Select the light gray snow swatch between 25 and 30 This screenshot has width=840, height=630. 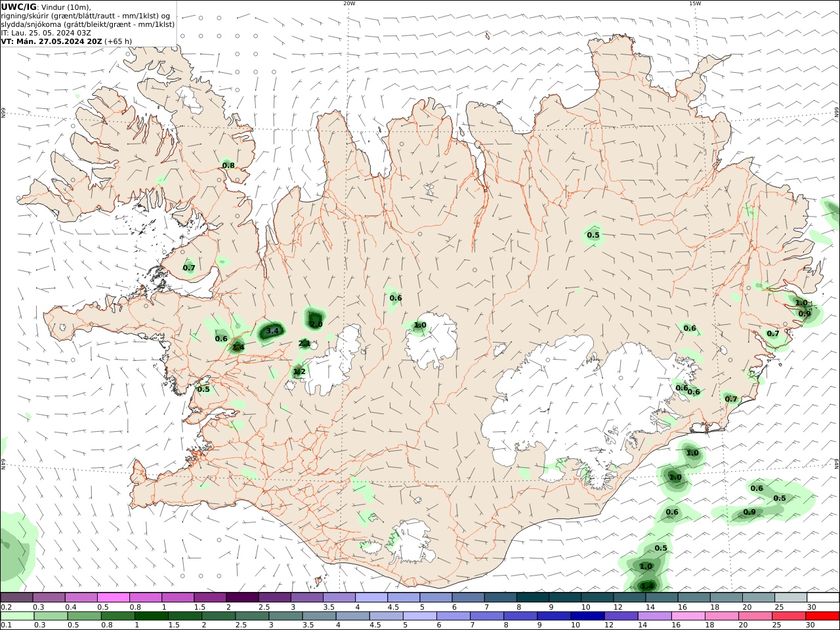click(x=791, y=597)
